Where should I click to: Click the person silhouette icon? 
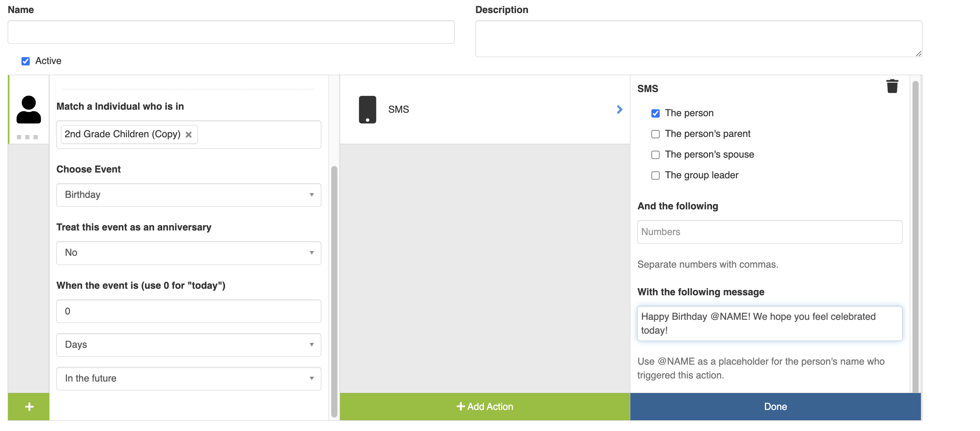coord(29,110)
